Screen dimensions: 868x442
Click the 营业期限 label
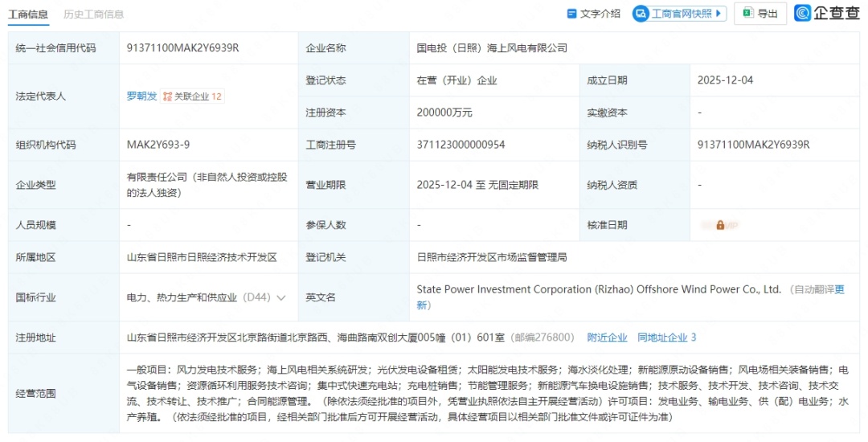(325, 185)
